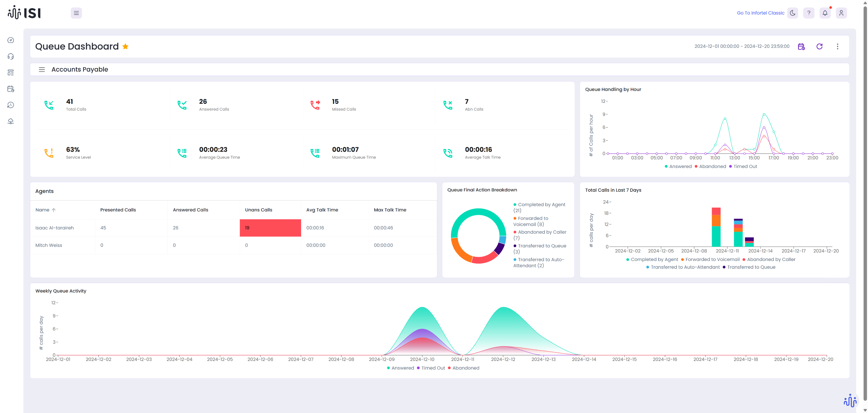
Task: Open the scheduled reports calendar sidebar icon
Action: [11, 89]
